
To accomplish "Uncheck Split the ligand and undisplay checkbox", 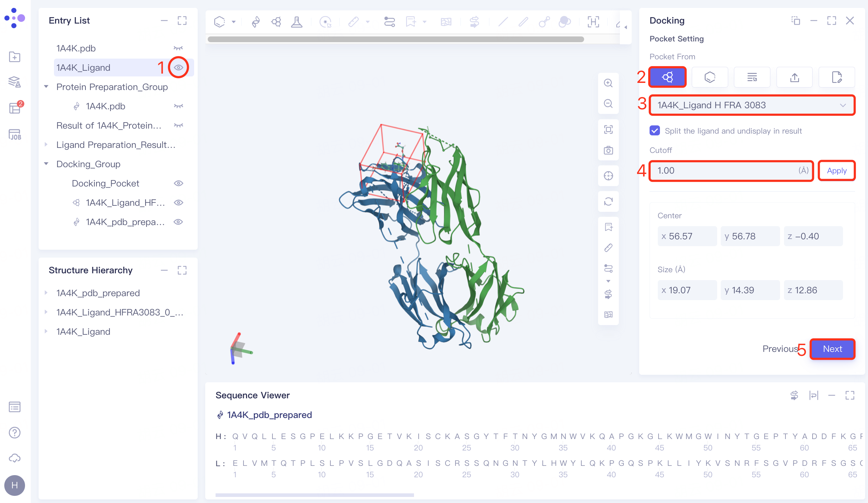I will 655,131.
